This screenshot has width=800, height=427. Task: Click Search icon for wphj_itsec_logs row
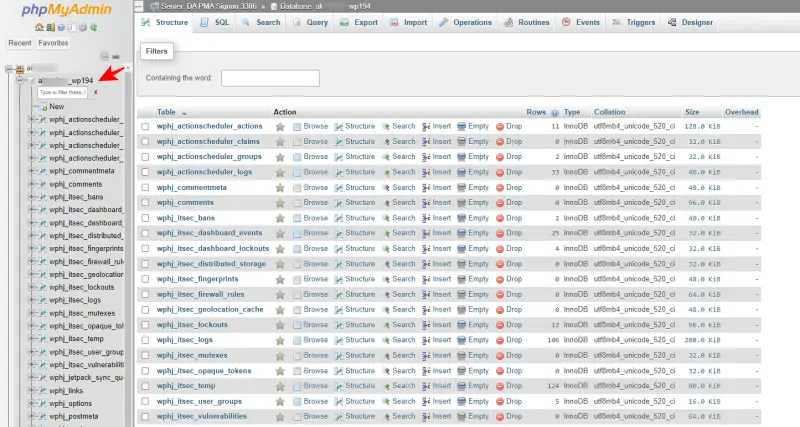click(x=388, y=340)
